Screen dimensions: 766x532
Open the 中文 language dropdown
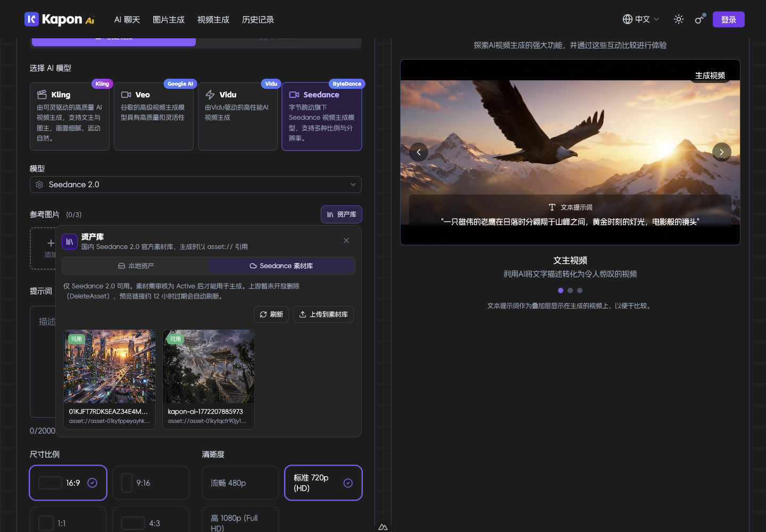641,19
